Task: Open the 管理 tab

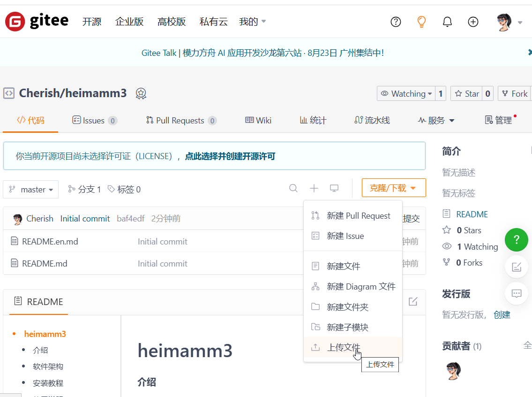Action: [x=498, y=120]
